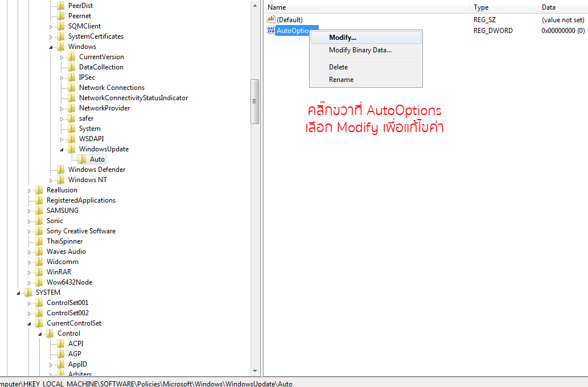Click the tree pane vertical scrollbar thumb
Viewport: 588px width, 387px height.
255,101
